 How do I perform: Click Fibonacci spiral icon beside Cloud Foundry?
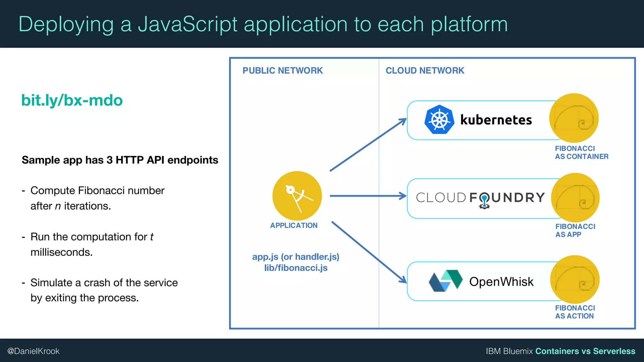click(575, 198)
